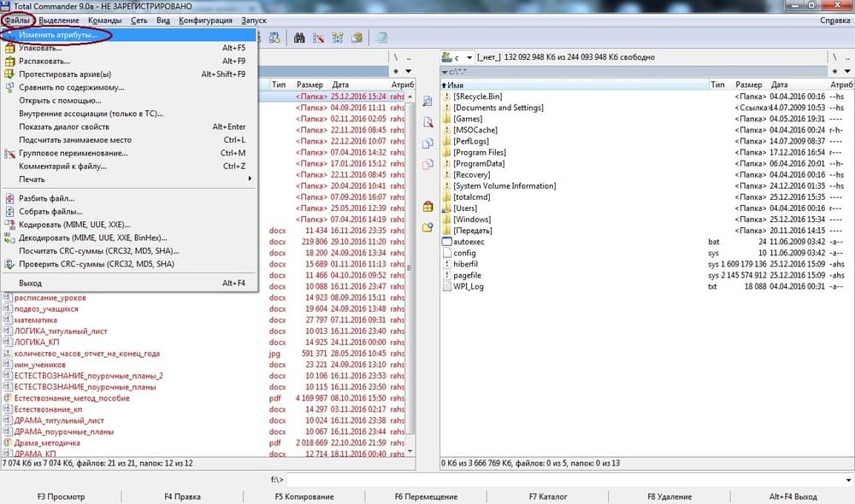The image size is (855, 504).
Task: Open the Справка menu
Action: [834, 21]
